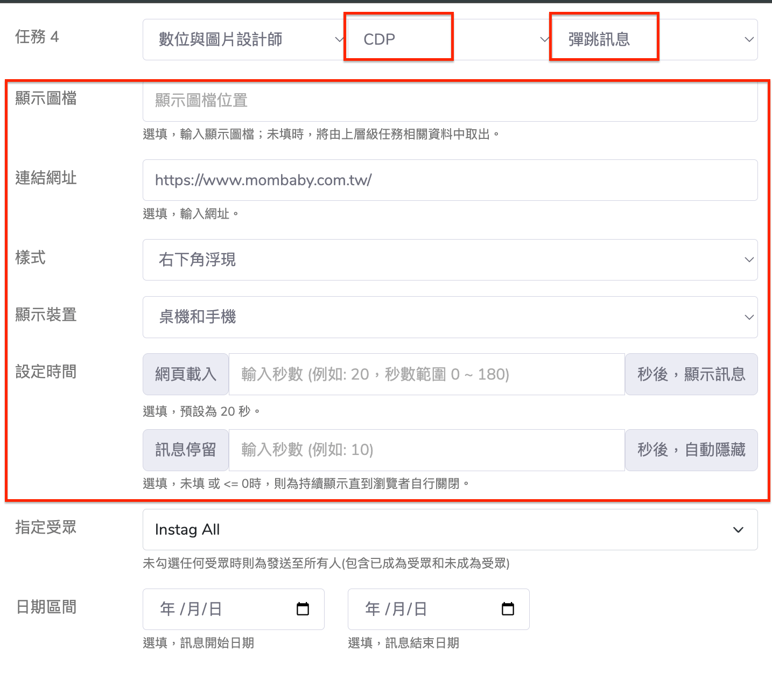Focus the 訊息停留 seconds input field

426,450
